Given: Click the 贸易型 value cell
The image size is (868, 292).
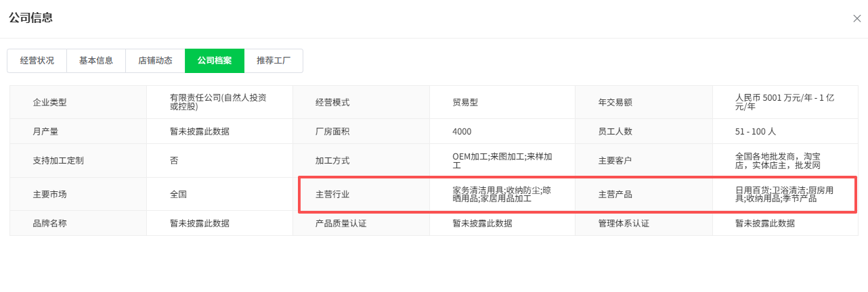Looking at the screenshot, I should 502,102.
